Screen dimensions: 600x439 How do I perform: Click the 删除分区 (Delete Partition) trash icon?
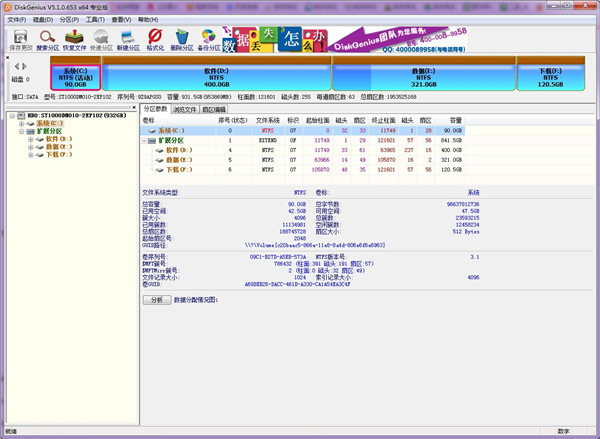181,38
